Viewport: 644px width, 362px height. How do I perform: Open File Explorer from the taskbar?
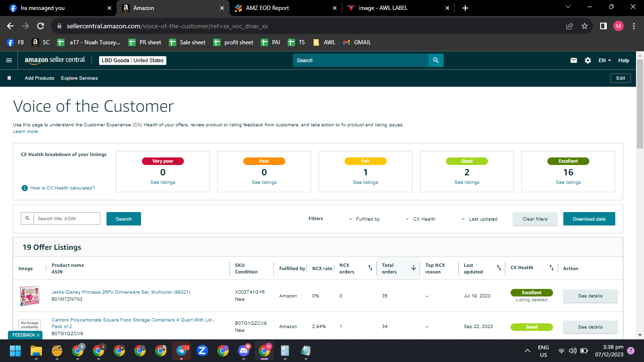click(x=36, y=351)
